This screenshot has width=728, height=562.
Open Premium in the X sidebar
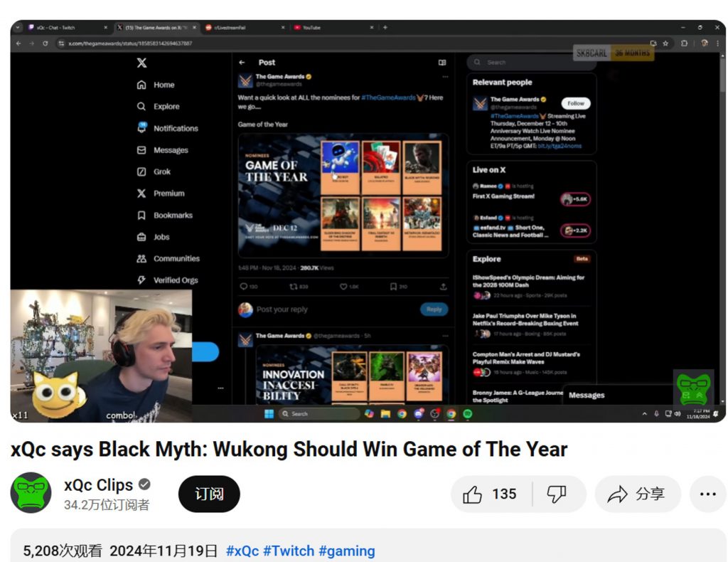pos(161,193)
